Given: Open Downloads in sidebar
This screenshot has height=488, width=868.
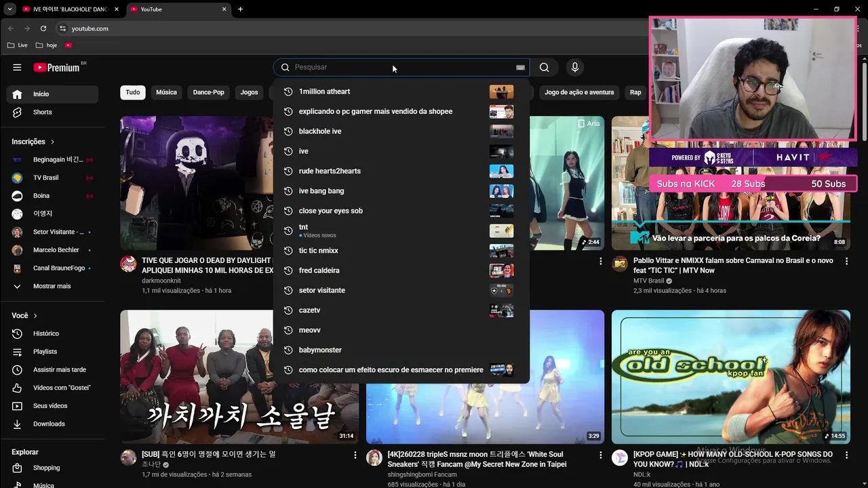Looking at the screenshot, I should (x=52, y=424).
